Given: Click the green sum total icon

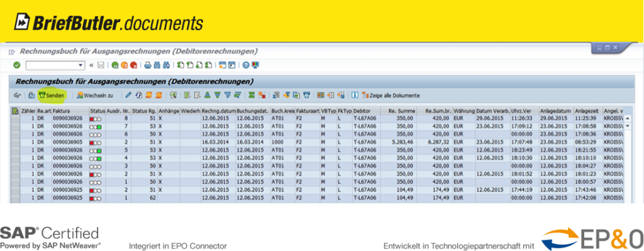Looking at the screenshot, I should [252, 96].
